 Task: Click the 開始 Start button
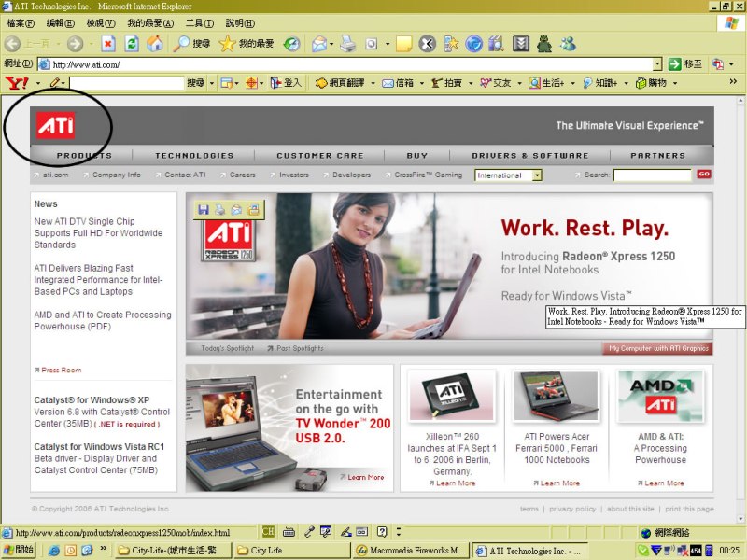coord(18,550)
